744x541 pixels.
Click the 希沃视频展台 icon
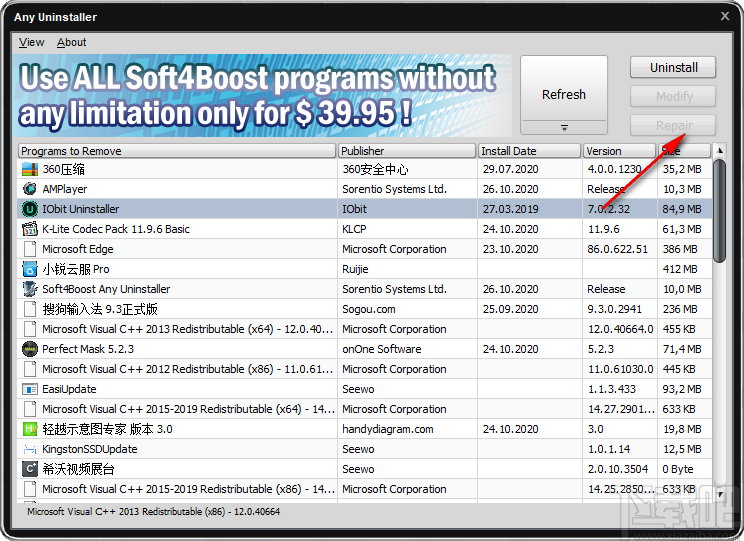point(30,469)
